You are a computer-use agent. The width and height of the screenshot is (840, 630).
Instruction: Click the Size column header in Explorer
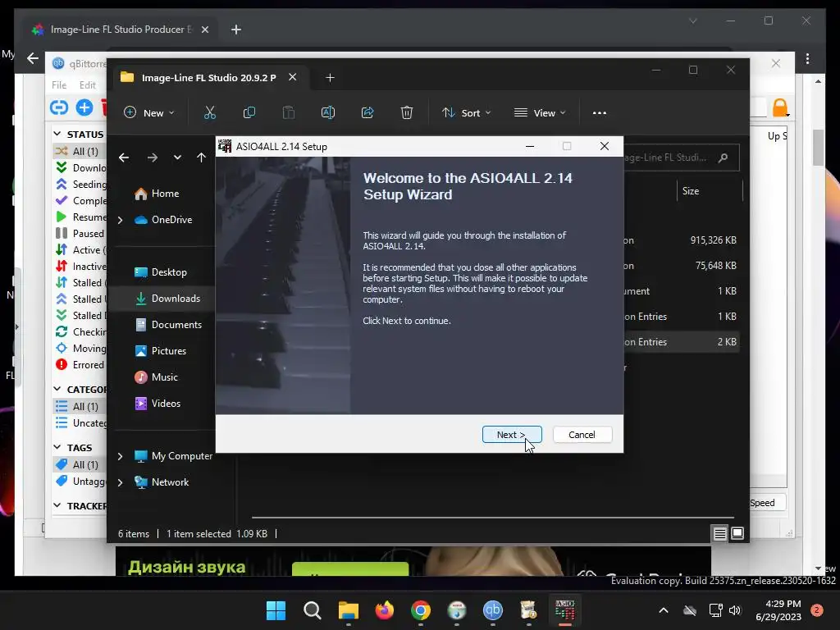click(691, 191)
